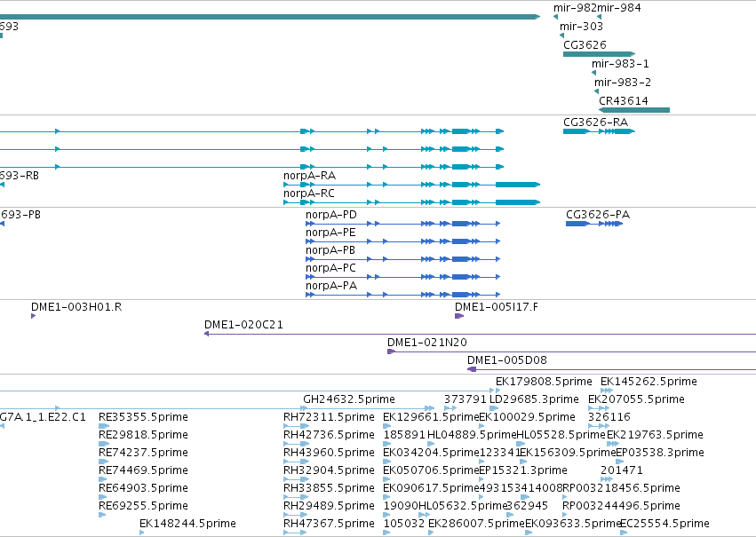
Task: Select the mir-982 gene label
Action: click(x=575, y=8)
